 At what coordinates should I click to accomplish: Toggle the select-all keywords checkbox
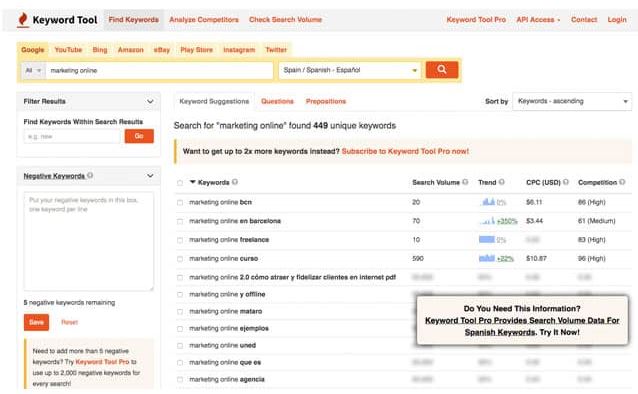[180, 183]
